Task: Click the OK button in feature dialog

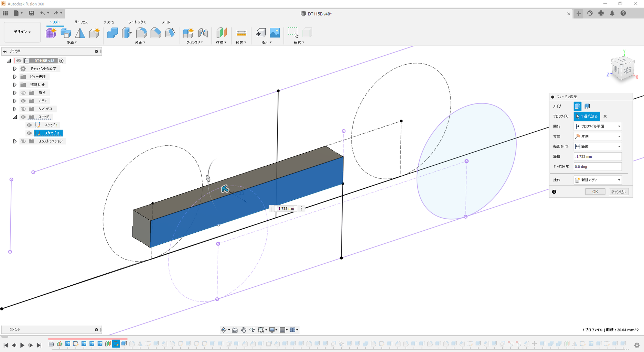Action: pos(595,192)
